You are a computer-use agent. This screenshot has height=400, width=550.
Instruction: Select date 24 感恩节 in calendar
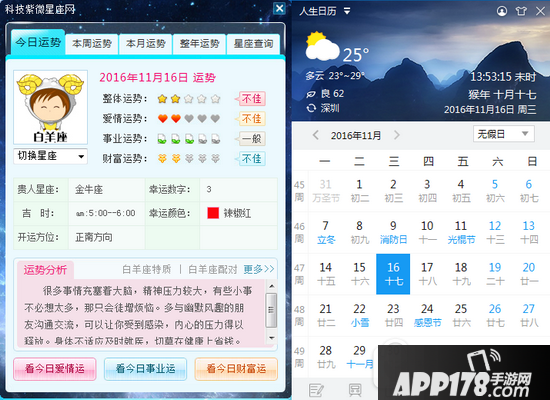pos(427,315)
